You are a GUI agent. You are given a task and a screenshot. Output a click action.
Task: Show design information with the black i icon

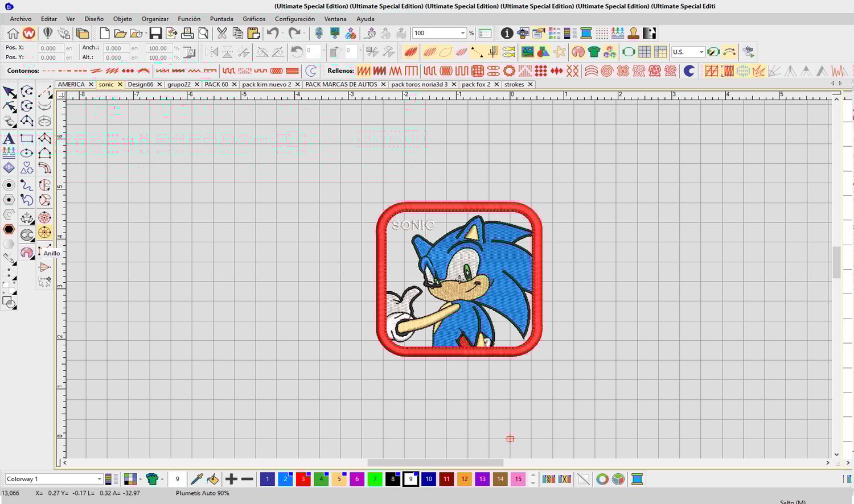(507, 33)
